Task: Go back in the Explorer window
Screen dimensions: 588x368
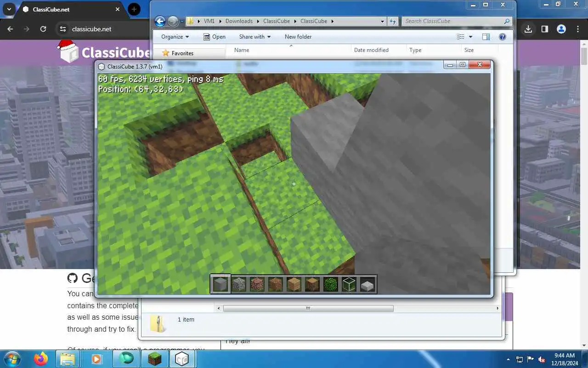Action: 160,21
